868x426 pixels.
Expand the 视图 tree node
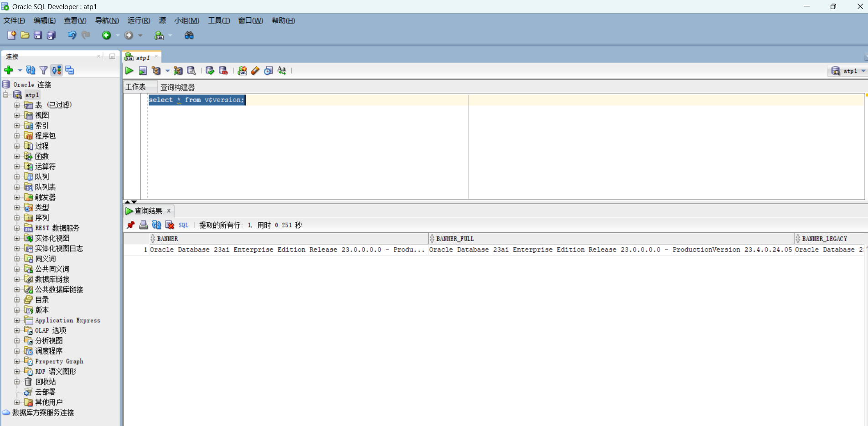(17, 115)
